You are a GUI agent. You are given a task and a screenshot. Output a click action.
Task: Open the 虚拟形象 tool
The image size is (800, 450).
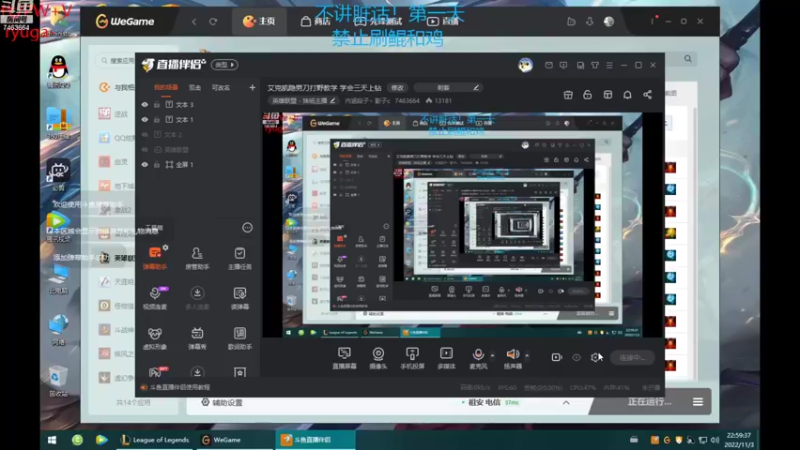click(x=155, y=338)
